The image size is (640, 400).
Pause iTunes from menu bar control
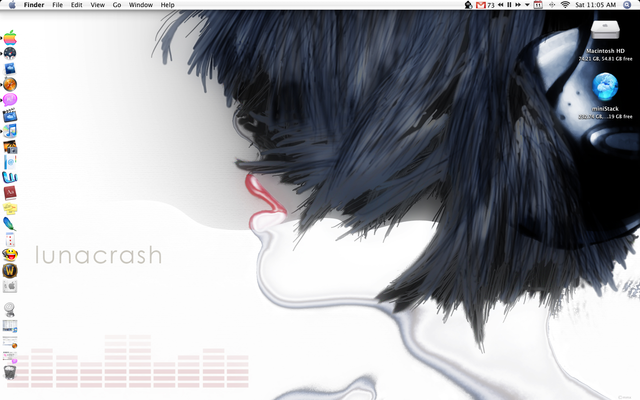[x=509, y=5]
